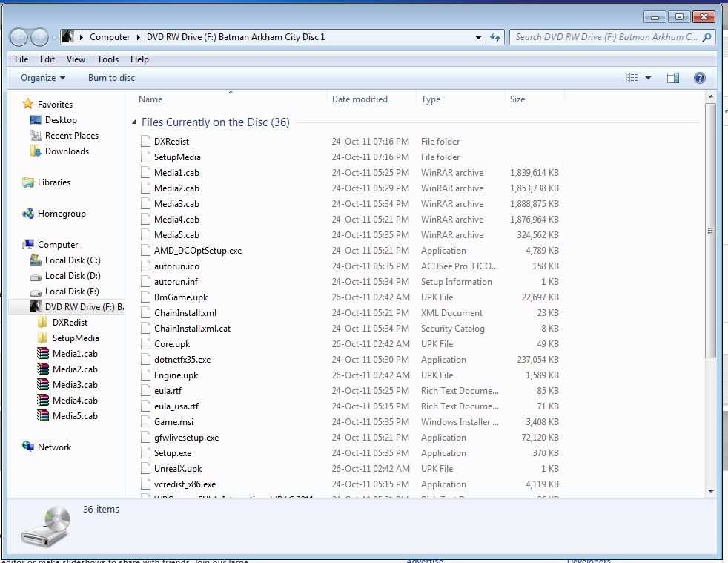
Task: Click the arrow after Computer in the breadcrumb
Action: pyautogui.click(x=139, y=37)
